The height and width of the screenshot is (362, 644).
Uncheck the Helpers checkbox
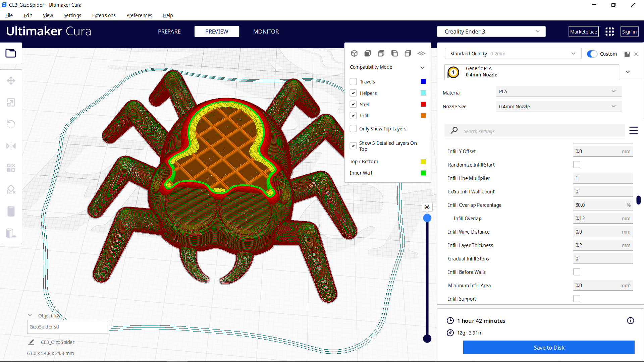(353, 93)
